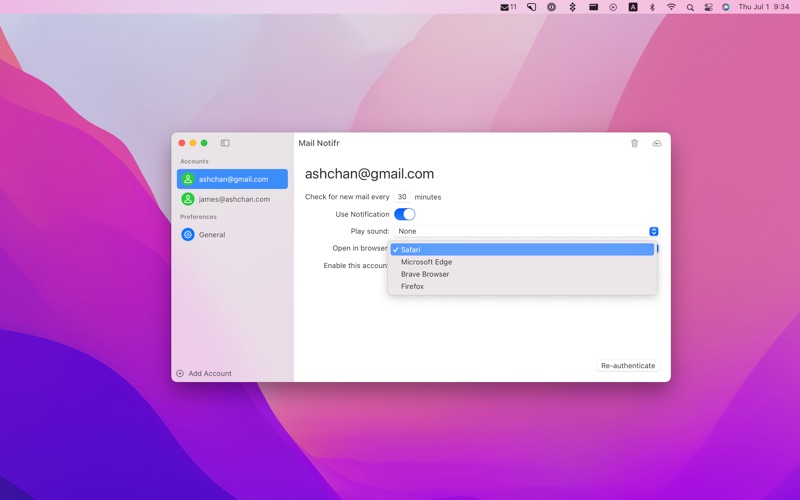Click the gear icon beside General
The height and width of the screenshot is (500, 800).
click(x=188, y=235)
